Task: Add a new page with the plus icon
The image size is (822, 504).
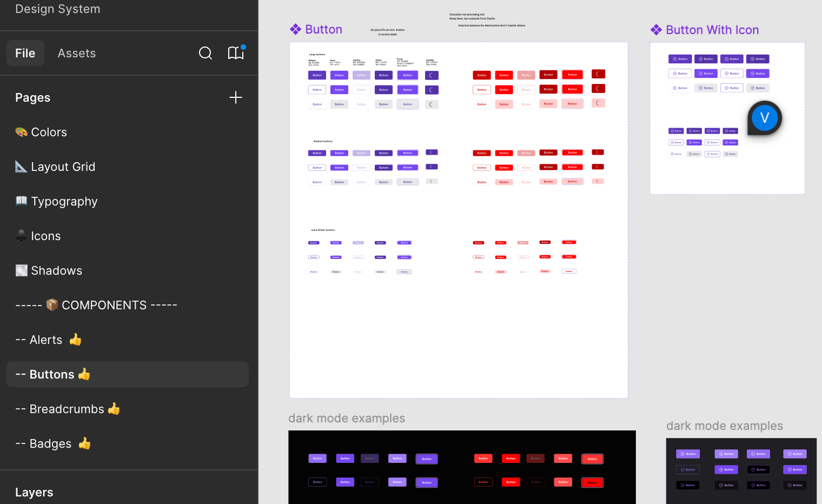Action: coord(236,97)
